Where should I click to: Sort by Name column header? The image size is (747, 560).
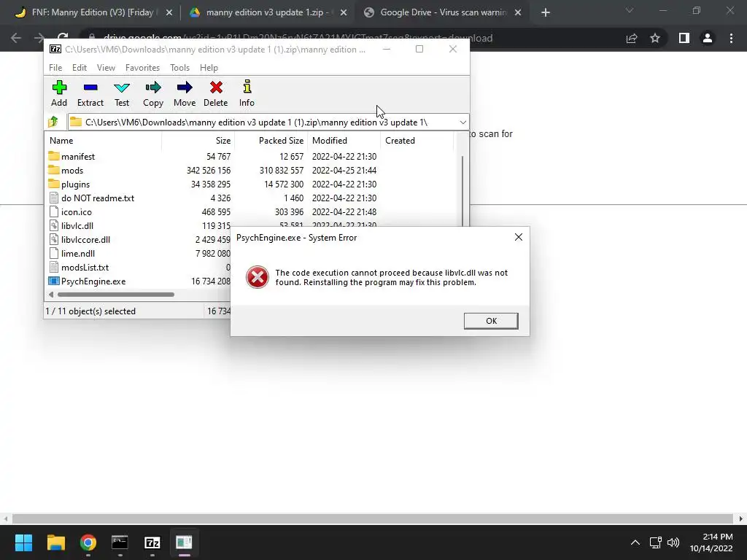[104, 141]
